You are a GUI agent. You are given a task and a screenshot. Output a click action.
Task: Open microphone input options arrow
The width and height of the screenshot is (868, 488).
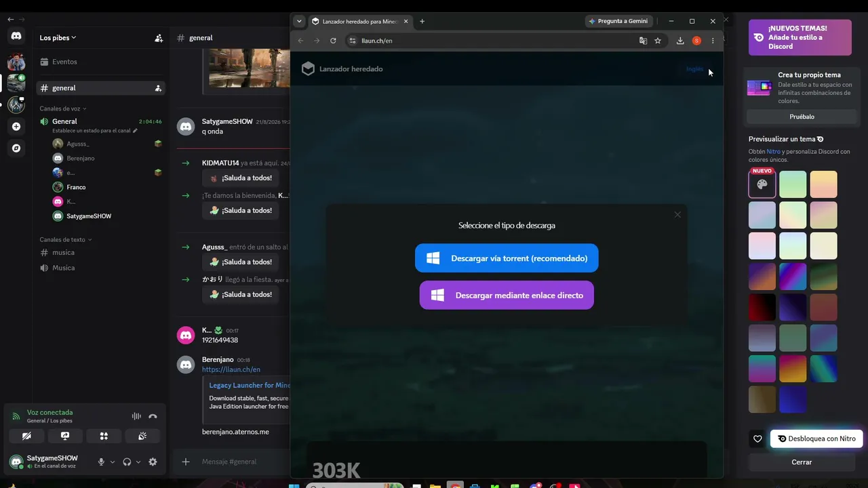(112, 462)
